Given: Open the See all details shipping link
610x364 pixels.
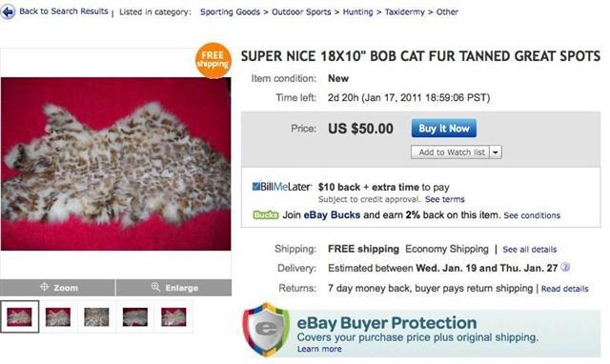Looking at the screenshot, I should pyautogui.click(x=530, y=250).
